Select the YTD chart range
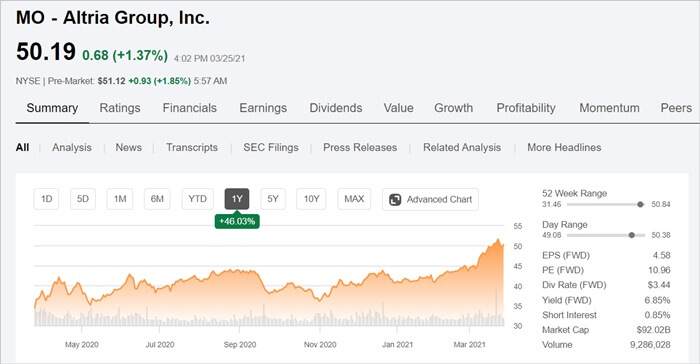The height and width of the screenshot is (364, 700). point(197,199)
